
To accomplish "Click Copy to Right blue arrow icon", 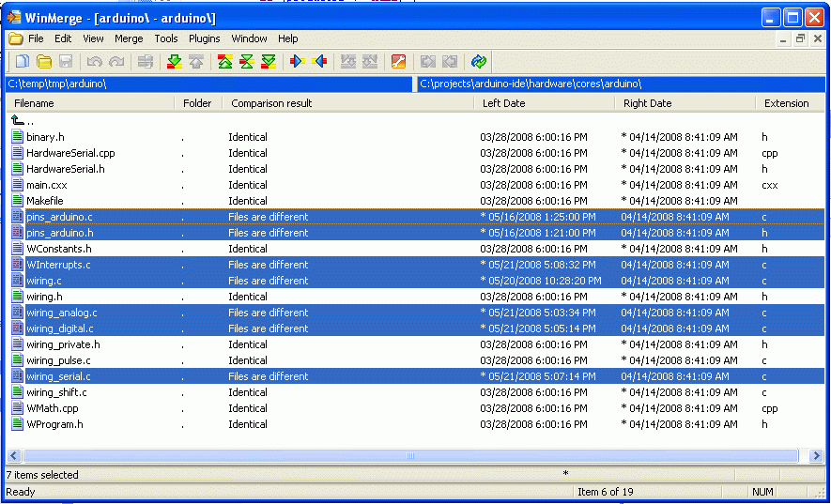I will point(298,62).
